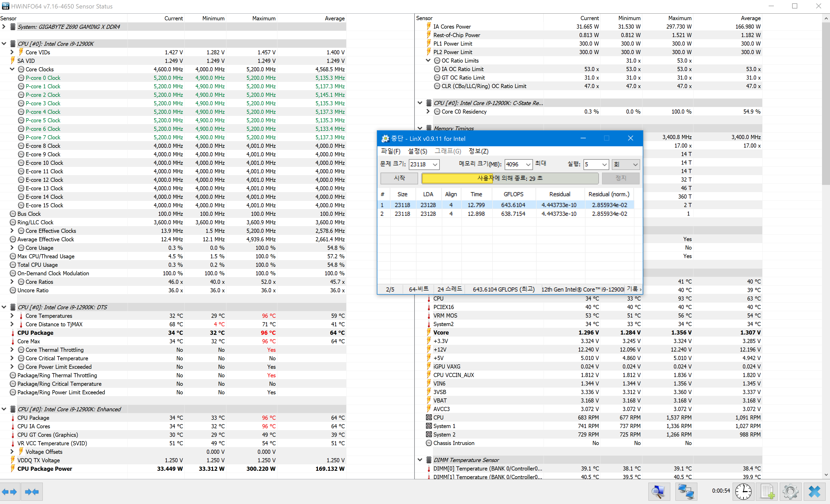Close sensor window with blue X icon
Viewport: 830px width, 504px height.
pyautogui.click(x=815, y=492)
